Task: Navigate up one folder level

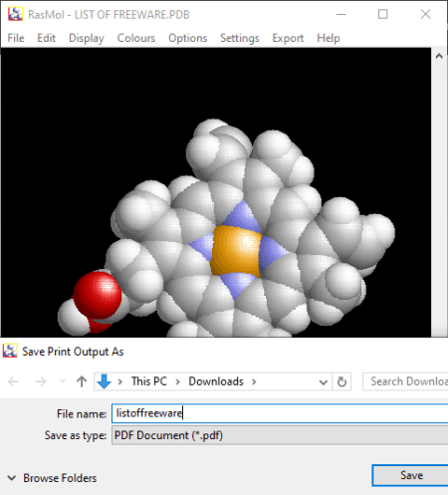Action: point(82,381)
